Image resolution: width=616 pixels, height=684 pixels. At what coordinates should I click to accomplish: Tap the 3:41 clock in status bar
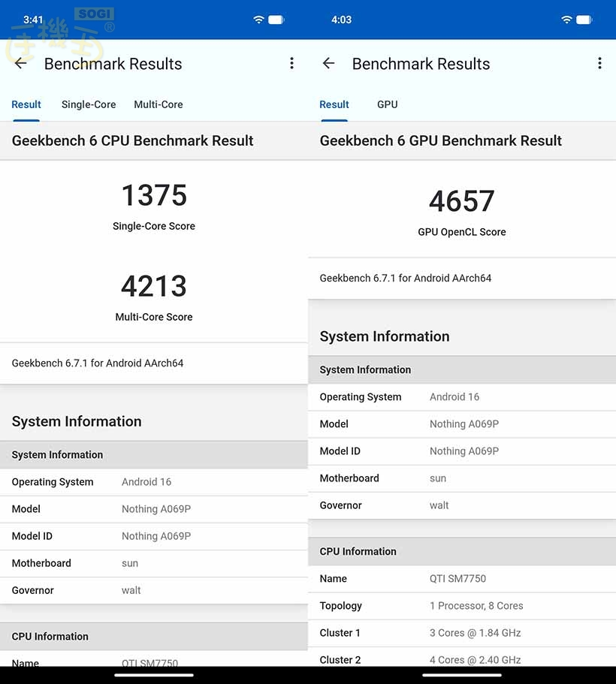33,20
